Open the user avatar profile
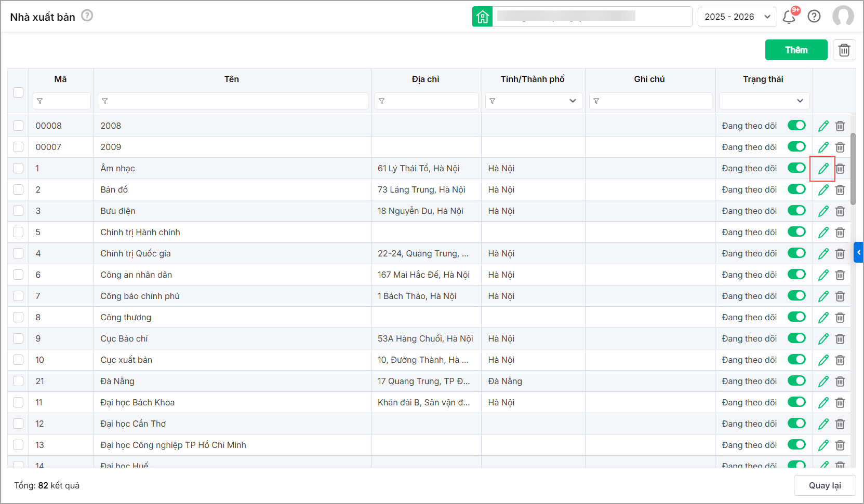864x504 pixels. pos(843,16)
